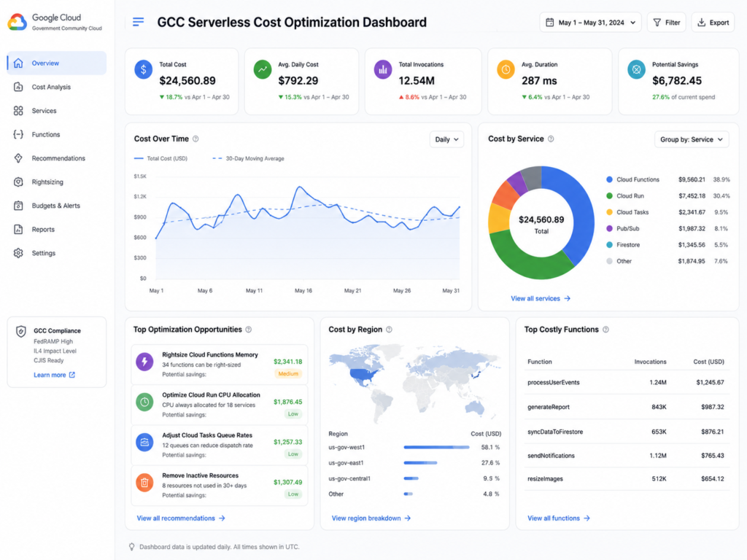Select the sendNotifications function row
The height and width of the screenshot is (560, 747).
(625, 456)
